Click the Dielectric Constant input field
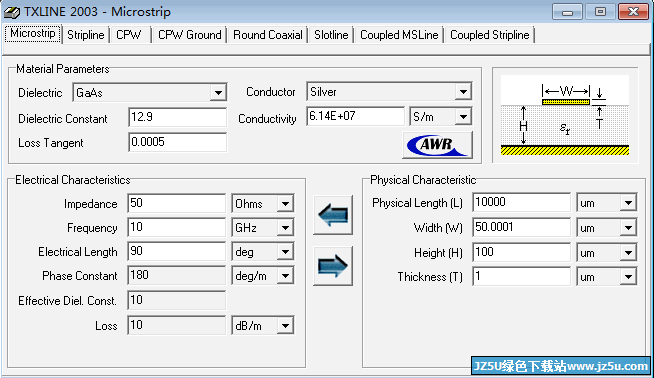Image resolution: width=654 pixels, height=378 pixels. [178, 117]
